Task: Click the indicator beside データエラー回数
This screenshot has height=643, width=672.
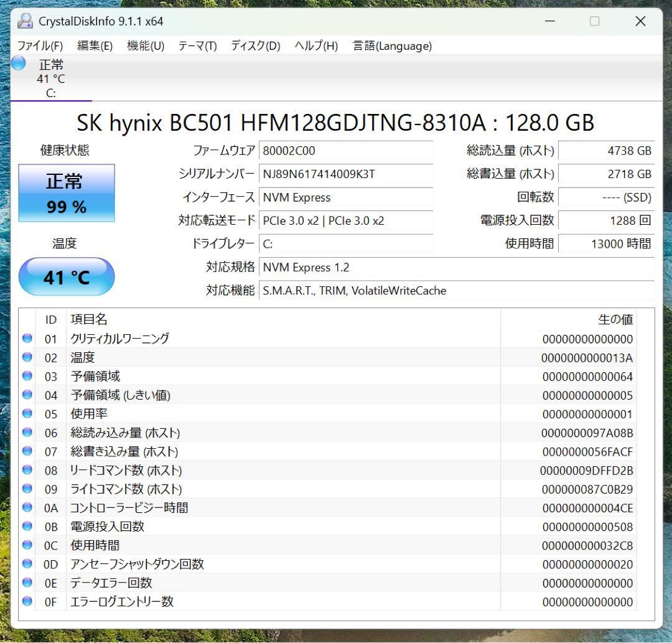Action: pos(27,583)
